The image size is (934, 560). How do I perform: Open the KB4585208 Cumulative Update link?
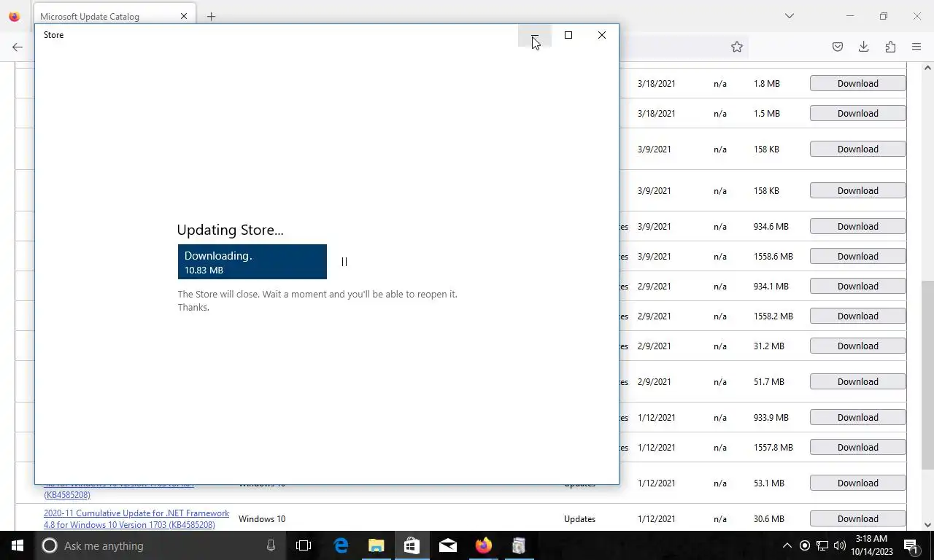point(136,518)
